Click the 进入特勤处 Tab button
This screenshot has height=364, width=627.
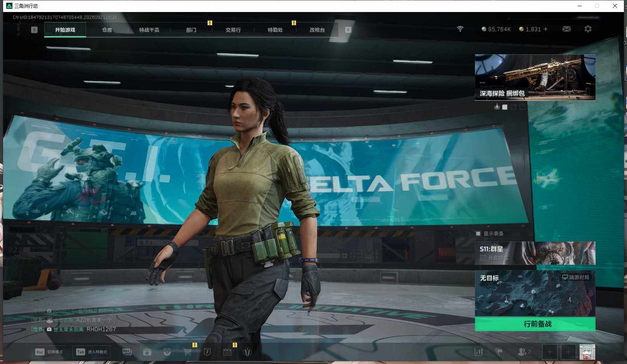(x=92, y=352)
